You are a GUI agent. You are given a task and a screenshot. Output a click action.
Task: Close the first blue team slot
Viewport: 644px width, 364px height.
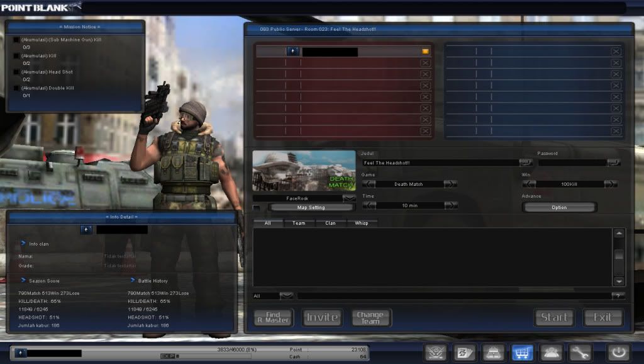(616, 52)
